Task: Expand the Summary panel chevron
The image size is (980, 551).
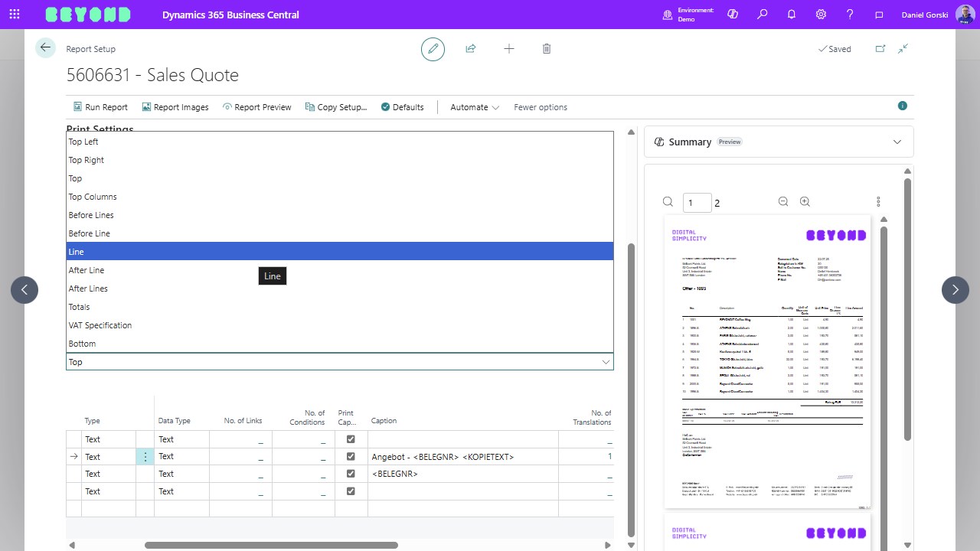Action: click(897, 142)
